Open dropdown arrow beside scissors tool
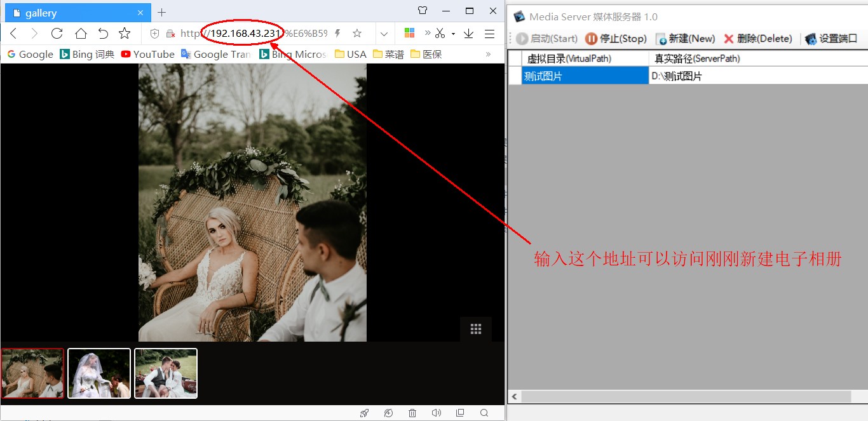 tap(453, 34)
